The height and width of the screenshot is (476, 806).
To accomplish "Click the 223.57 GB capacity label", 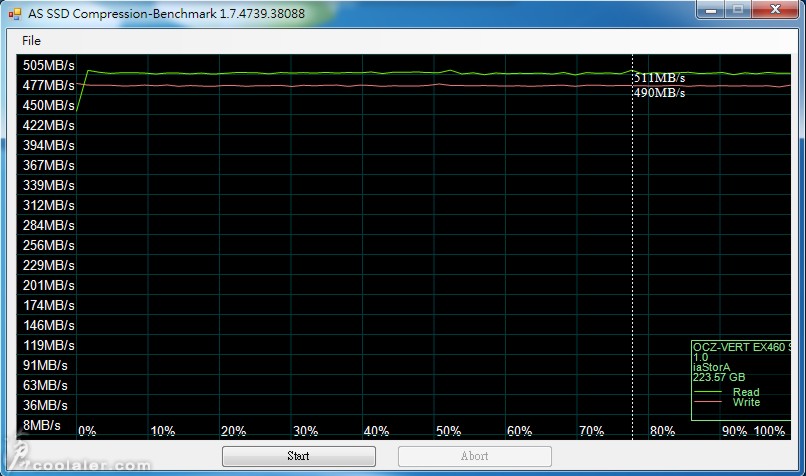I will pos(719,377).
